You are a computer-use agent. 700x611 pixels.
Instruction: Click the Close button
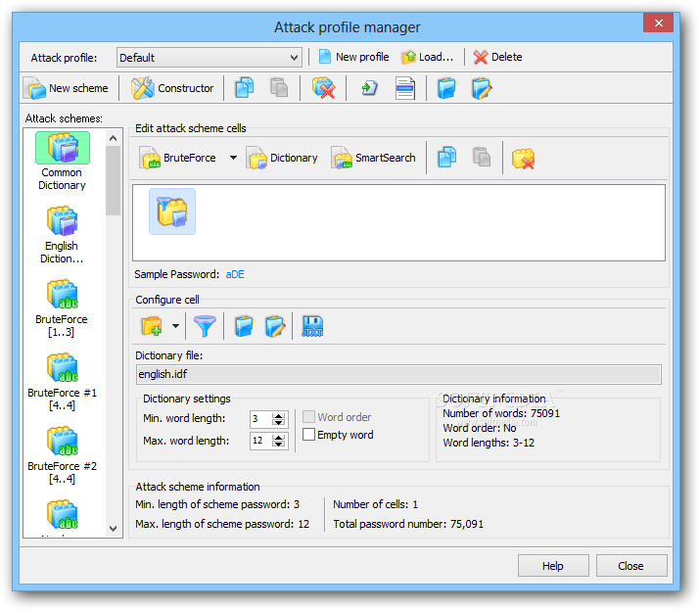(x=631, y=566)
